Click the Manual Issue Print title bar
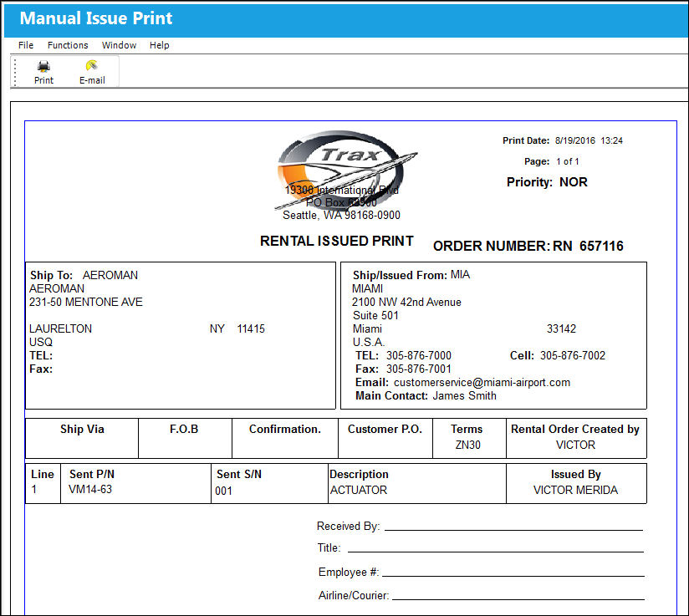 pos(346,18)
